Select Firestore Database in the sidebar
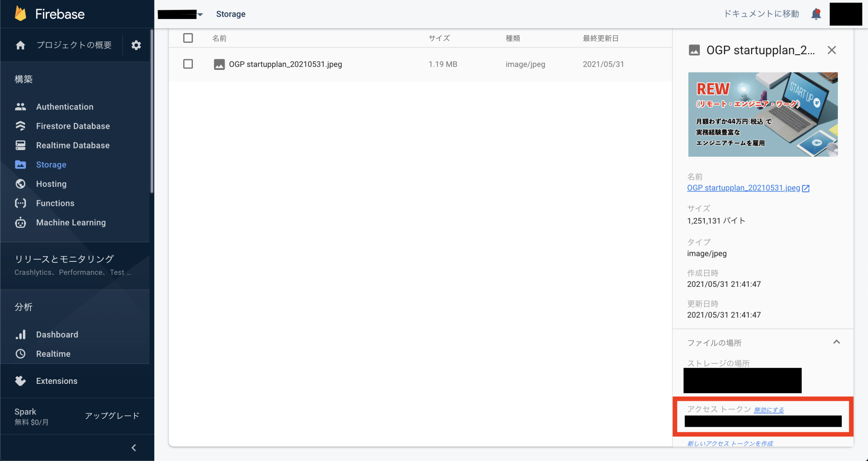Viewport: 868px width, 461px height. click(72, 126)
